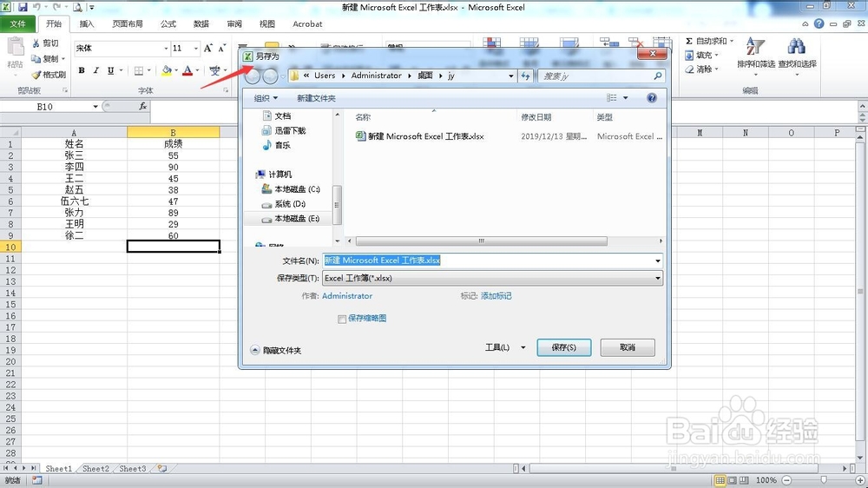Click the decrease font size A icon
868x488 pixels.
(x=222, y=48)
